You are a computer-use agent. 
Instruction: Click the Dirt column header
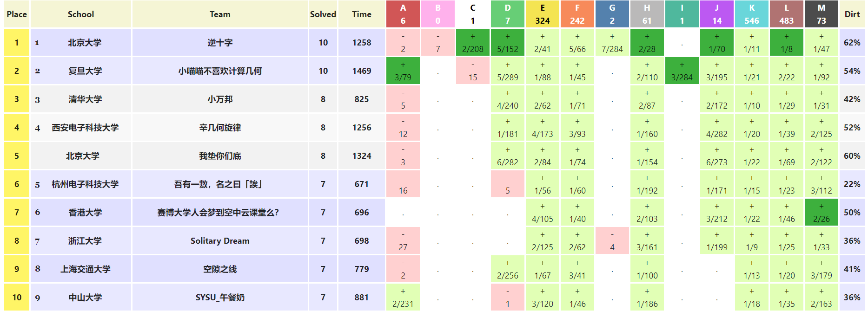(852, 14)
